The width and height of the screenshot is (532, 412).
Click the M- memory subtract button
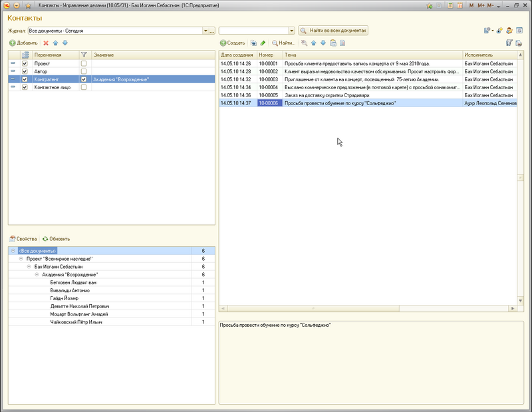click(490, 5)
